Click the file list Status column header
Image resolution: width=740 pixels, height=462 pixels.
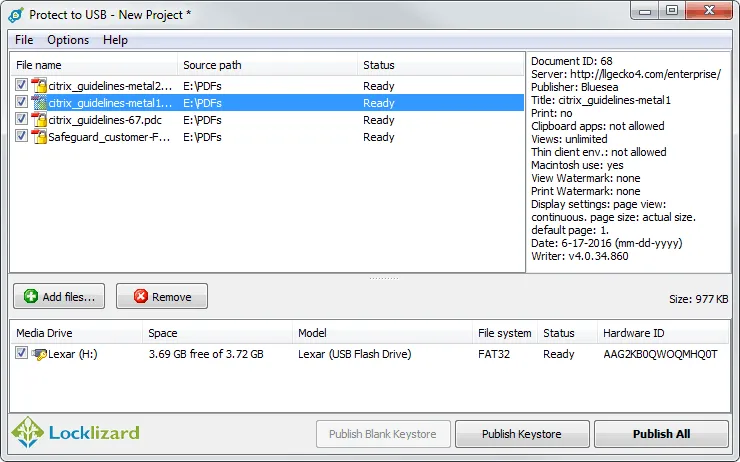pyautogui.click(x=440, y=65)
